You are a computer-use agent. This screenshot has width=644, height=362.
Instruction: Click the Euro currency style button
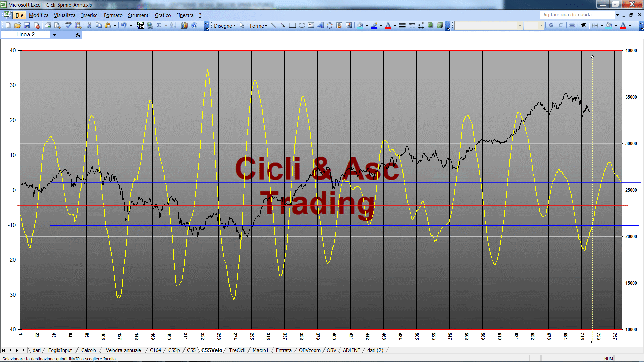point(584,25)
